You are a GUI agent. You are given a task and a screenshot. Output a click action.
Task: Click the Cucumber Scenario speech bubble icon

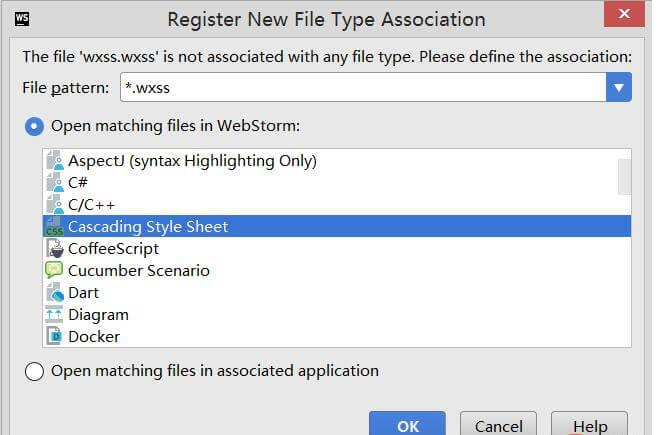[x=54, y=270]
